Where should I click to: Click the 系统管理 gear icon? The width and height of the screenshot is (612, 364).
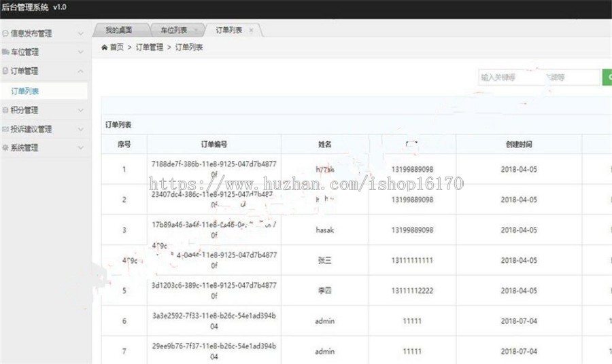click(5, 147)
